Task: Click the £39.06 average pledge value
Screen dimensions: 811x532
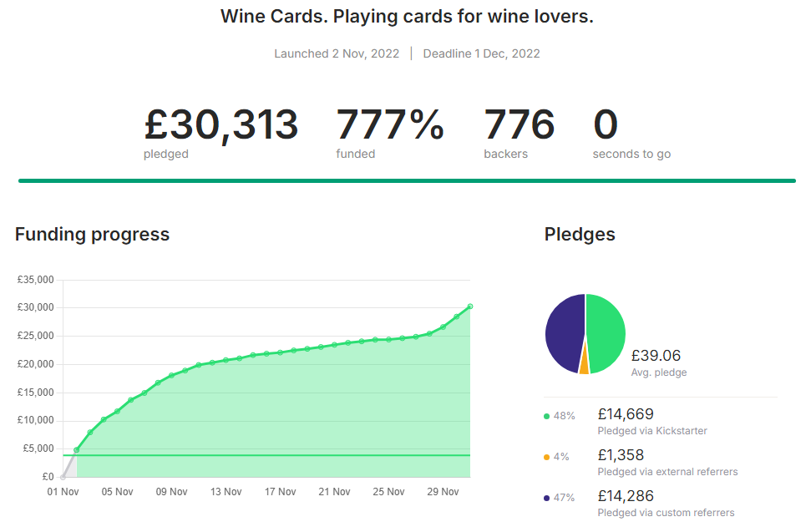Action: click(x=656, y=356)
